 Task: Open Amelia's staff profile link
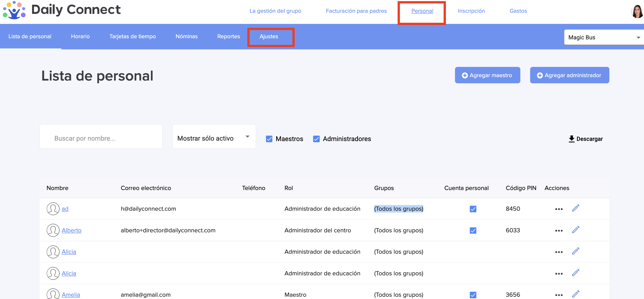71,295
